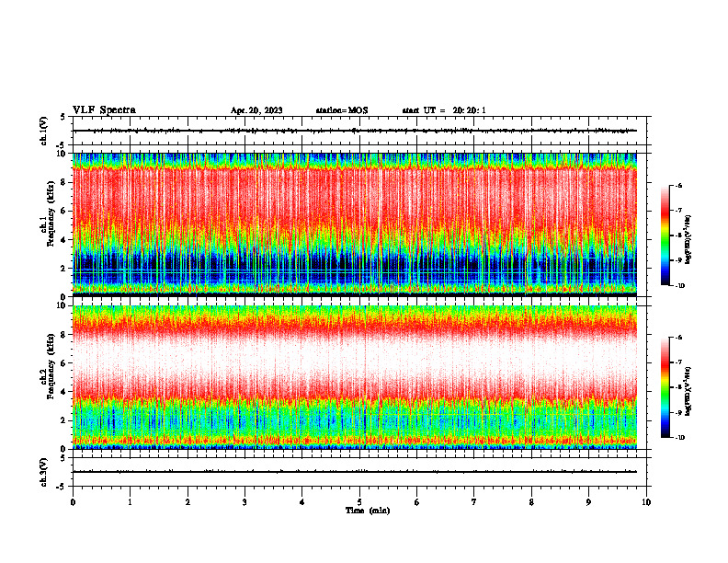Click the "Time (min)" x-axis label

point(368,511)
